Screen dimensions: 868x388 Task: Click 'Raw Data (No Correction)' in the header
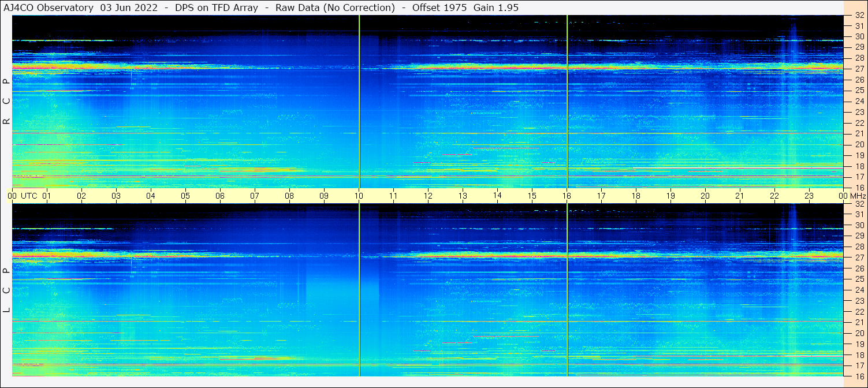tap(335, 8)
